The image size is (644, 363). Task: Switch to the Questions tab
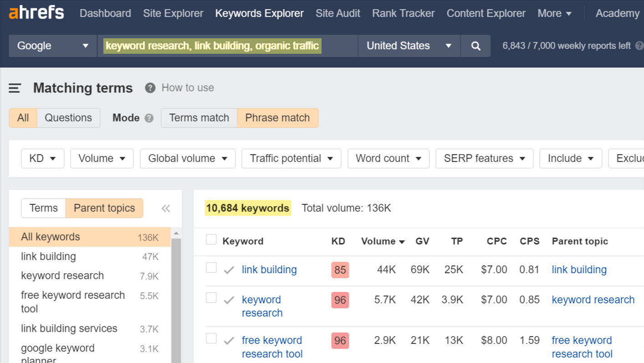click(x=68, y=118)
